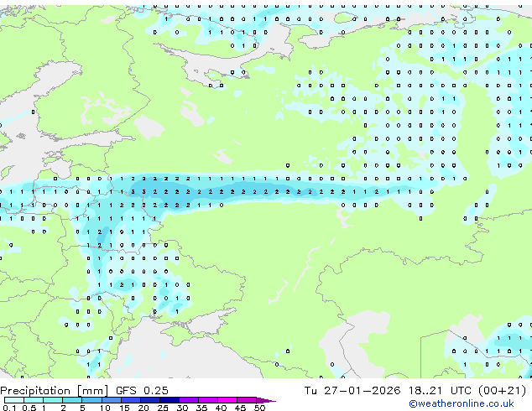Click the over-50 mm legend arrow tip
This screenshot has height=411, width=532.
click(x=266, y=400)
